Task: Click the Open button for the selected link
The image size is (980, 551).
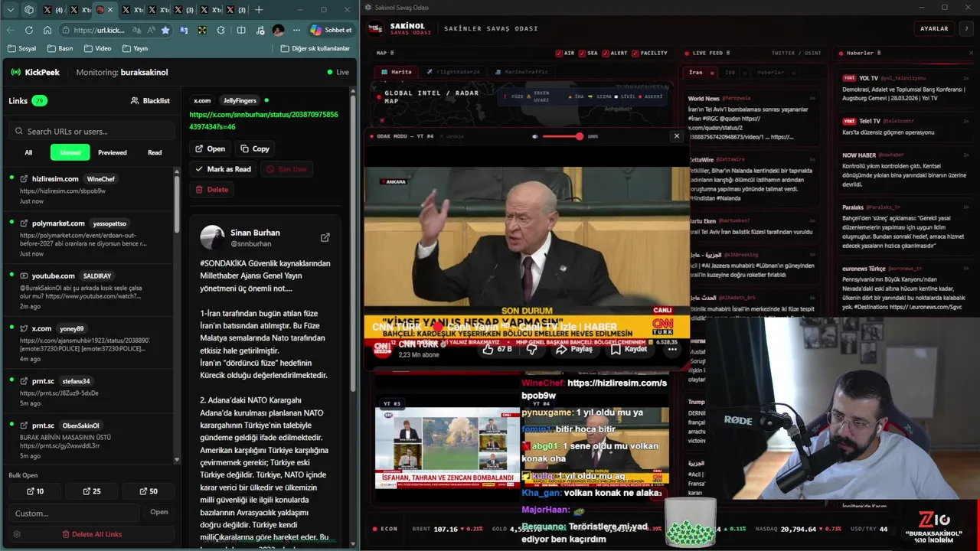Action: coord(210,148)
